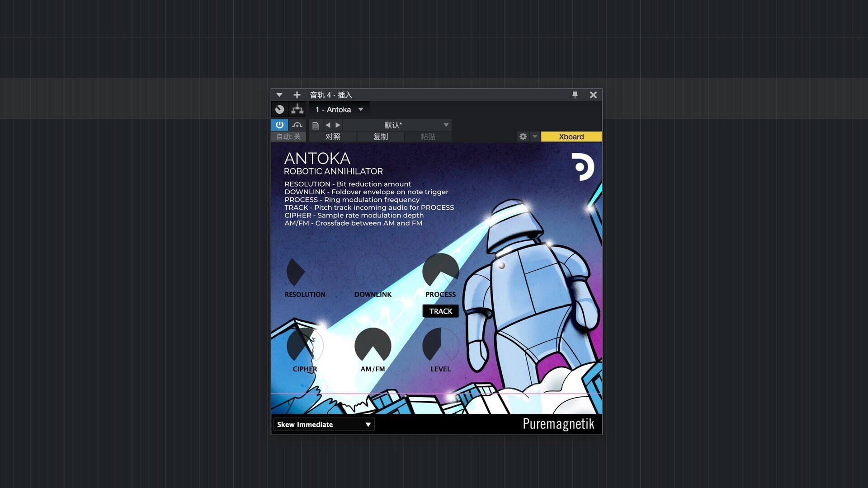Click the 粘贴 paste button
The height and width of the screenshot is (488, 868).
click(428, 136)
